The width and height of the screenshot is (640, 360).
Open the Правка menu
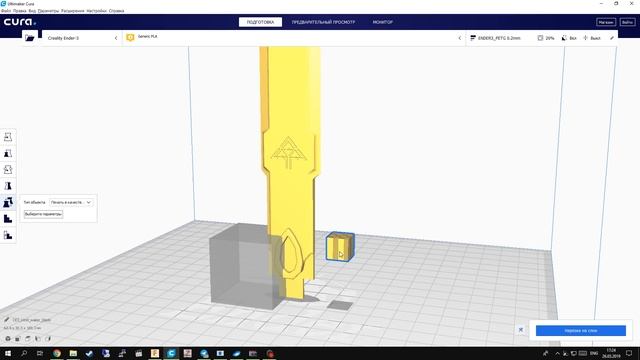pos(20,11)
